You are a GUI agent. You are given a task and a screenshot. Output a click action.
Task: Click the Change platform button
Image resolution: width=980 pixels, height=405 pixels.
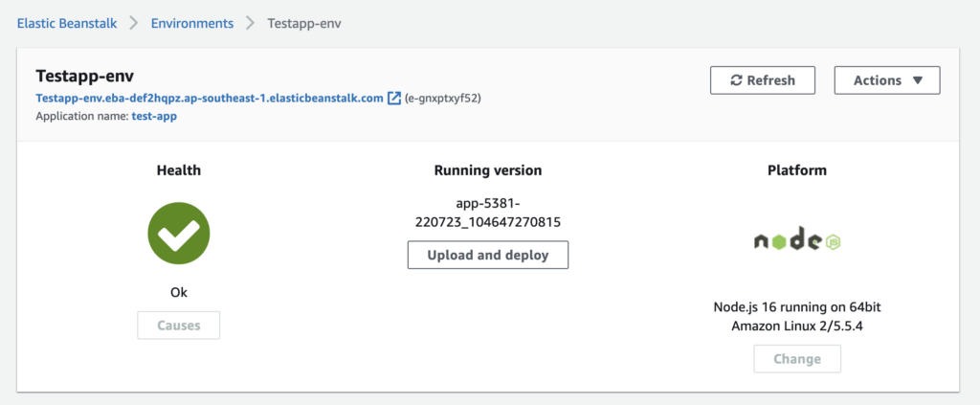click(x=797, y=359)
